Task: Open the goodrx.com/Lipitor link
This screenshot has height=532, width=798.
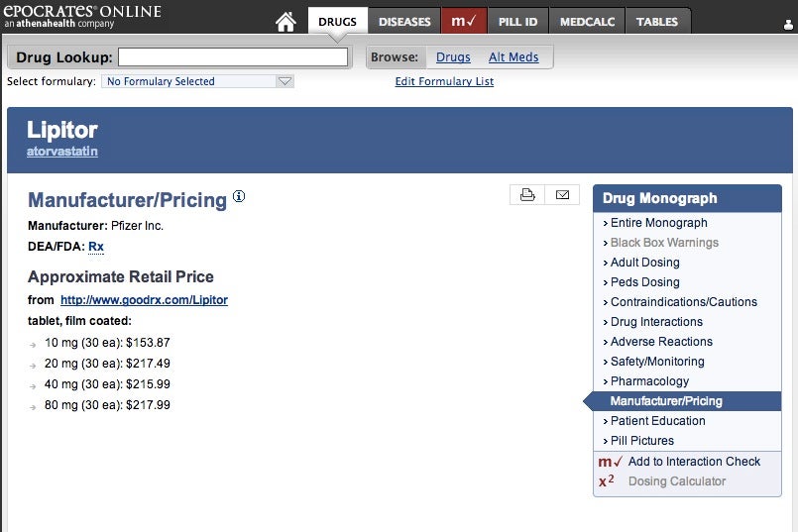Action: click(x=144, y=299)
